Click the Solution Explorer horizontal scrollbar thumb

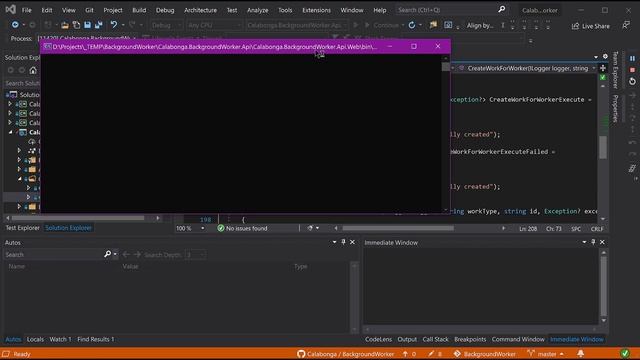tap(78, 218)
